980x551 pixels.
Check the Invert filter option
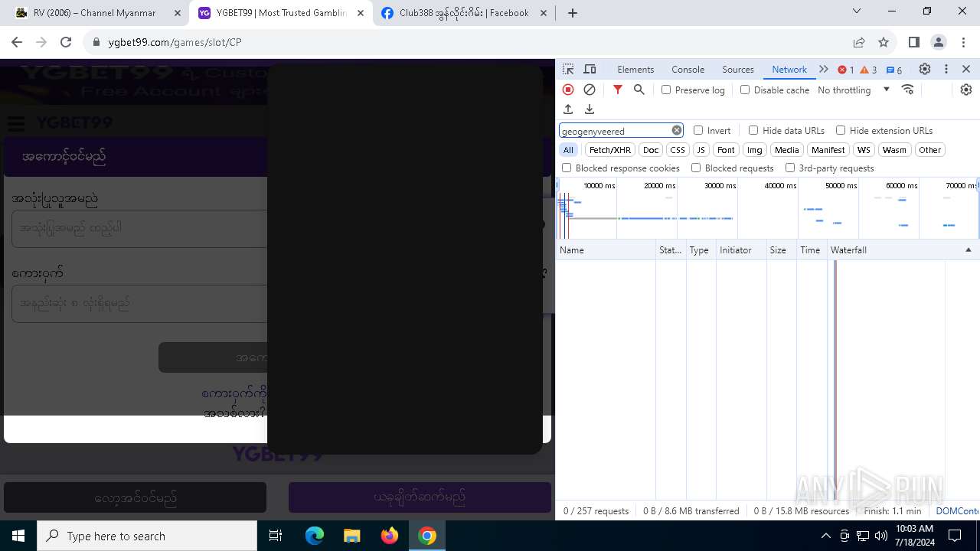click(x=698, y=130)
